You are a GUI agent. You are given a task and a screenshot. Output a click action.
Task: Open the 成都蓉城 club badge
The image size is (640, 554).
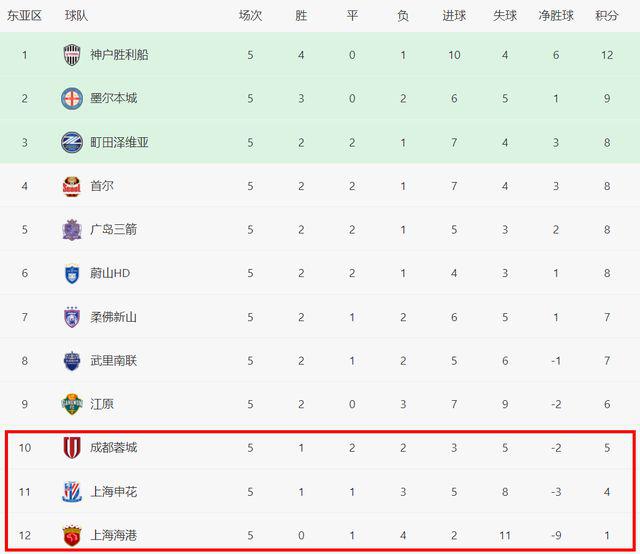point(73,447)
